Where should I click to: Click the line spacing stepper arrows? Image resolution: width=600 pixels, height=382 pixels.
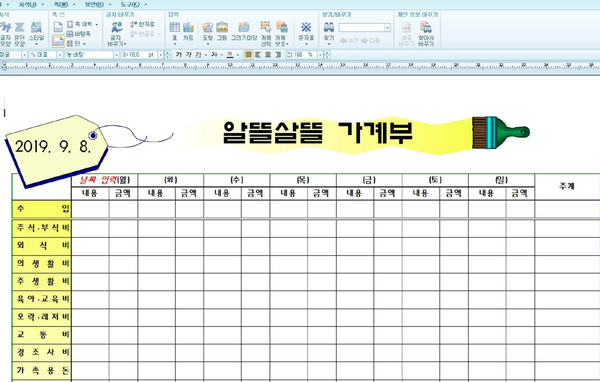(x=328, y=55)
